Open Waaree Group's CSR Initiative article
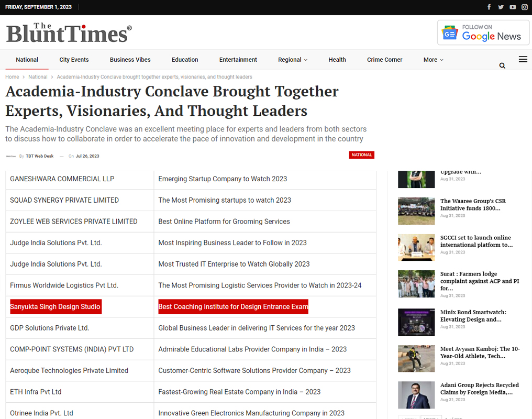Viewport: 532px width, 419px height. click(x=473, y=205)
